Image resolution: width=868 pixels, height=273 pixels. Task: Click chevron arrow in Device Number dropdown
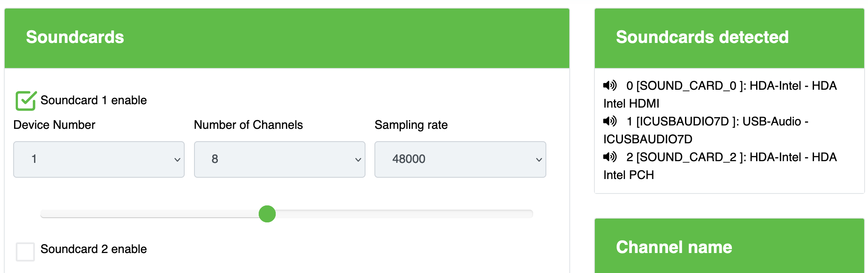[x=177, y=159]
